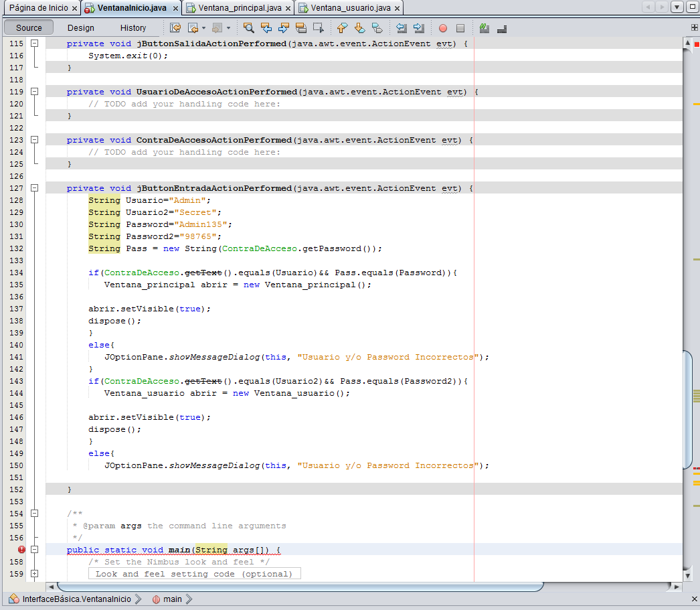Switch to the History view
The image size is (700, 610).
[x=133, y=27]
